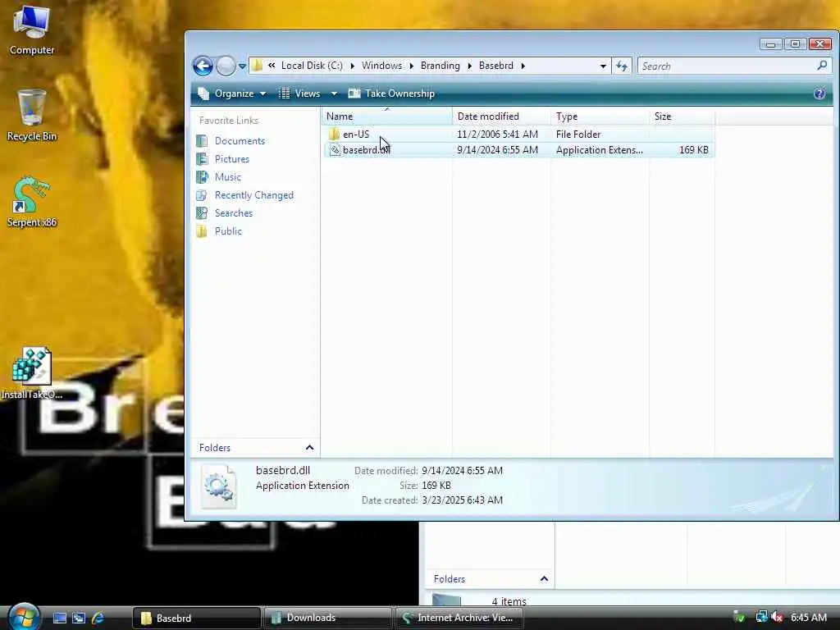Sort by the Type column header
The height and width of the screenshot is (630, 840).
(600, 116)
